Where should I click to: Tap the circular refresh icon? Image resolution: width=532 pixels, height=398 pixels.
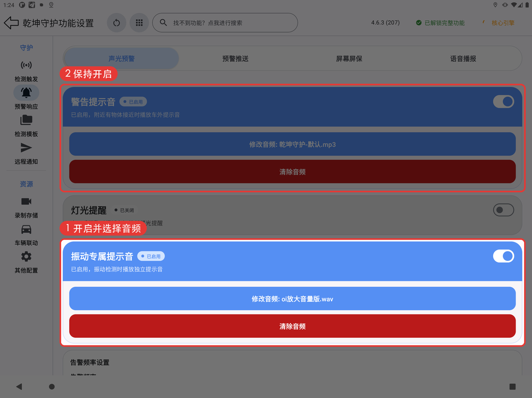click(117, 23)
